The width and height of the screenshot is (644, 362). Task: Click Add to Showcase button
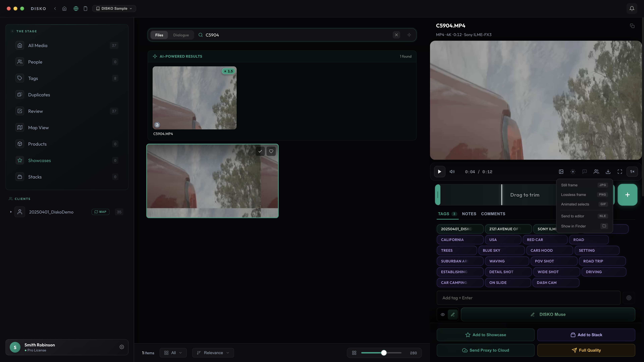tap(485, 335)
